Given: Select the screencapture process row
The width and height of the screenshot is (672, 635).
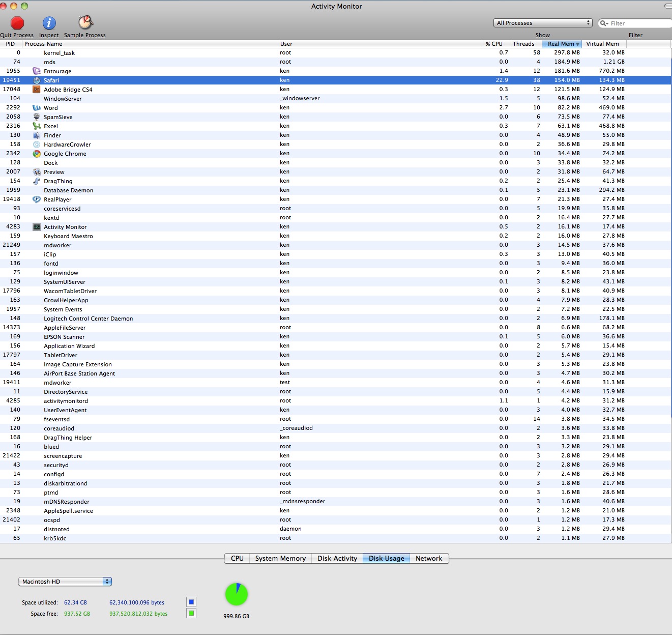Looking at the screenshot, I should click(x=336, y=456).
